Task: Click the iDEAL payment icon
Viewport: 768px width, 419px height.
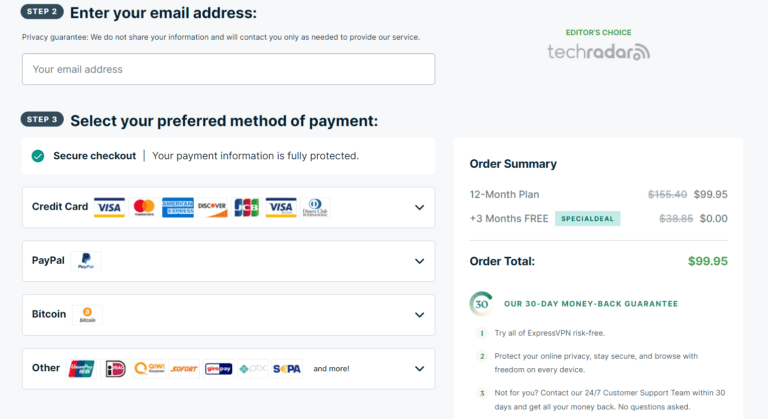Action: coord(116,369)
